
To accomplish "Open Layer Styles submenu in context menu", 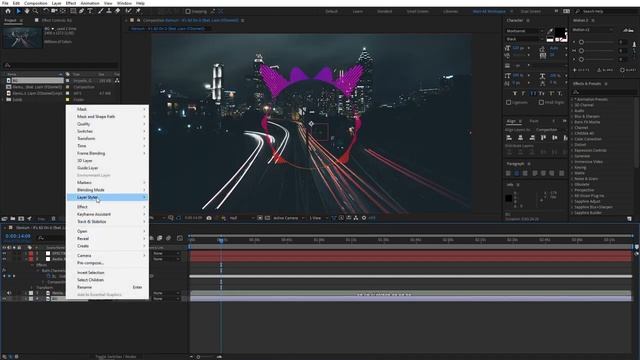I will coord(107,198).
